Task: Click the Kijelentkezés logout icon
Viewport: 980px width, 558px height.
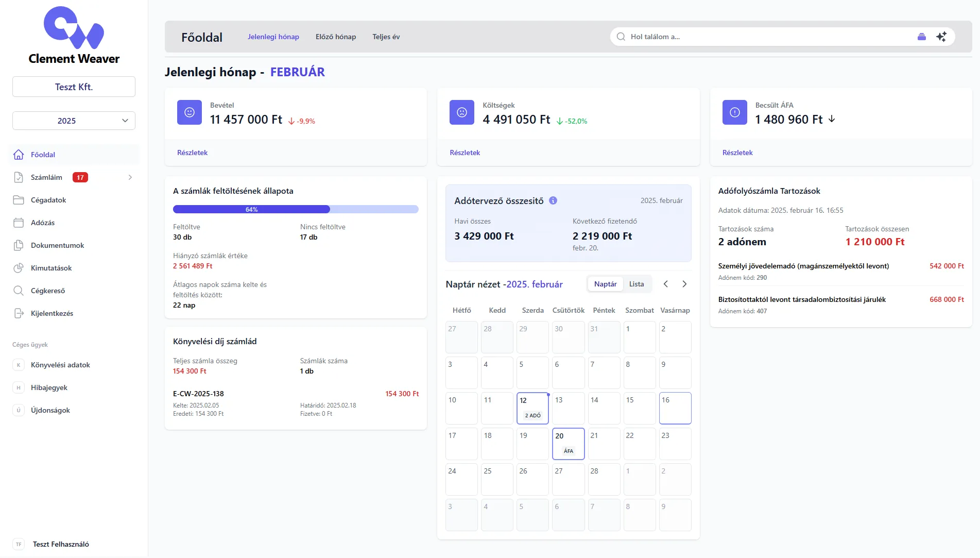Action: 19,313
